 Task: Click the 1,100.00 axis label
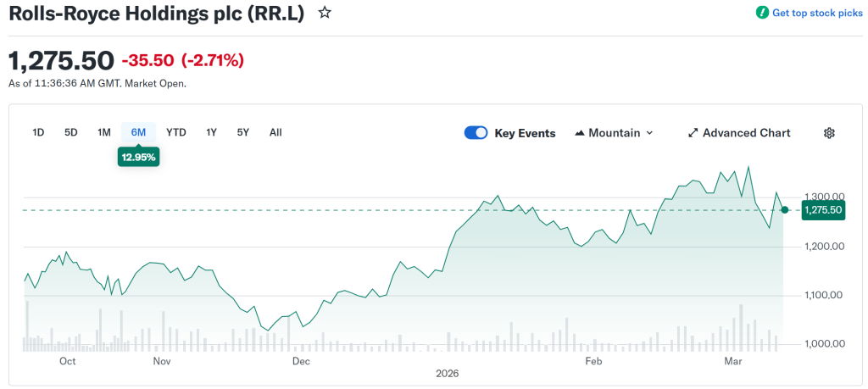click(x=823, y=295)
